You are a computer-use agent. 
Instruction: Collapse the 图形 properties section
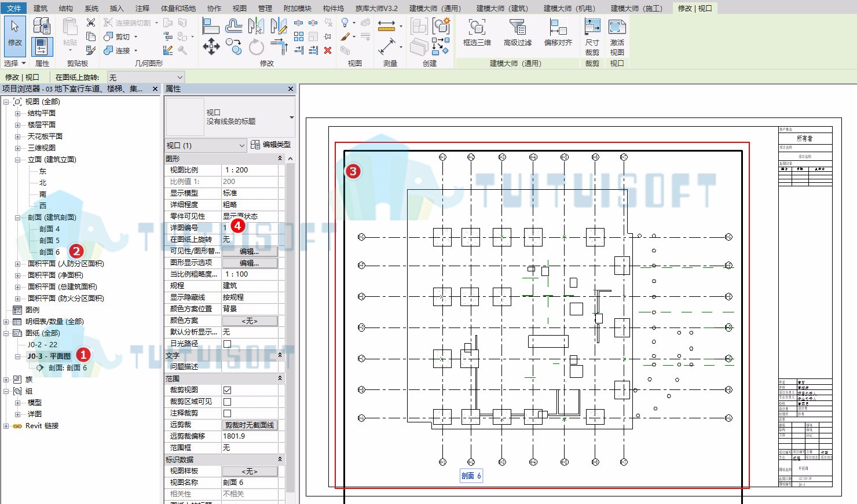point(280,159)
